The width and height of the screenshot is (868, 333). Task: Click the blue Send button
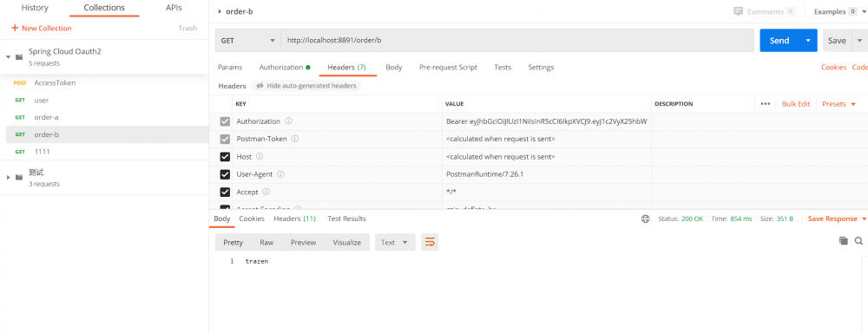click(779, 41)
